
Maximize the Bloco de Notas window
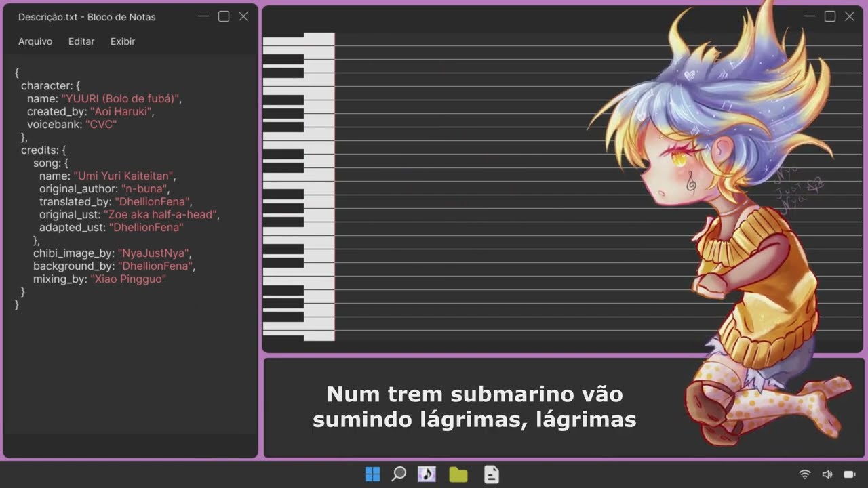pyautogui.click(x=224, y=16)
